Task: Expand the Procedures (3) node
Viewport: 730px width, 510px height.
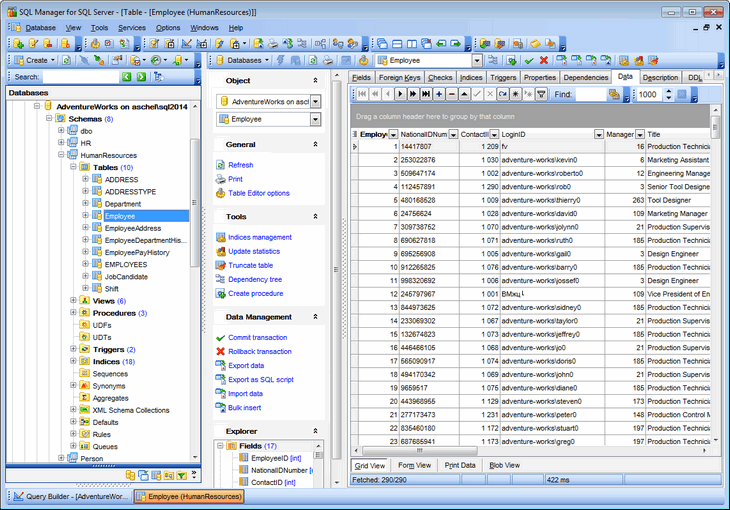Action: pos(73,313)
